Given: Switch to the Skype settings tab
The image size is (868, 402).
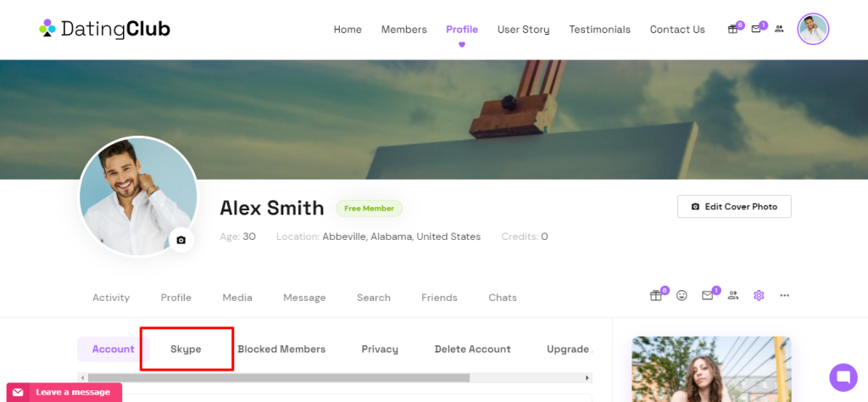Looking at the screenshot, I should click(x=186, y=349).
